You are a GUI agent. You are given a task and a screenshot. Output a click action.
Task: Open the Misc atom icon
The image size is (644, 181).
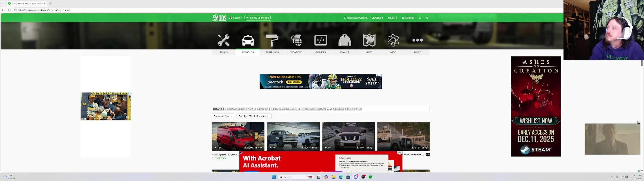(x=393, y=40)
